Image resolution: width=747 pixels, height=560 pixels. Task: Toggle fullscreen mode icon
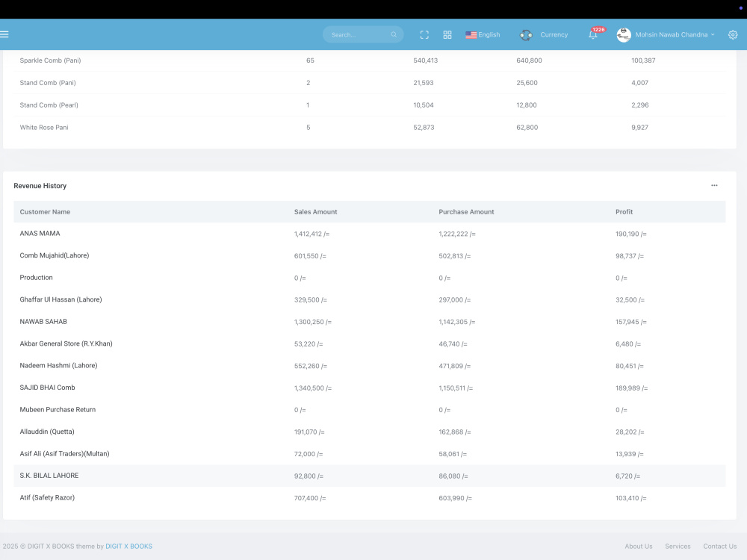[x=424, y=35]
